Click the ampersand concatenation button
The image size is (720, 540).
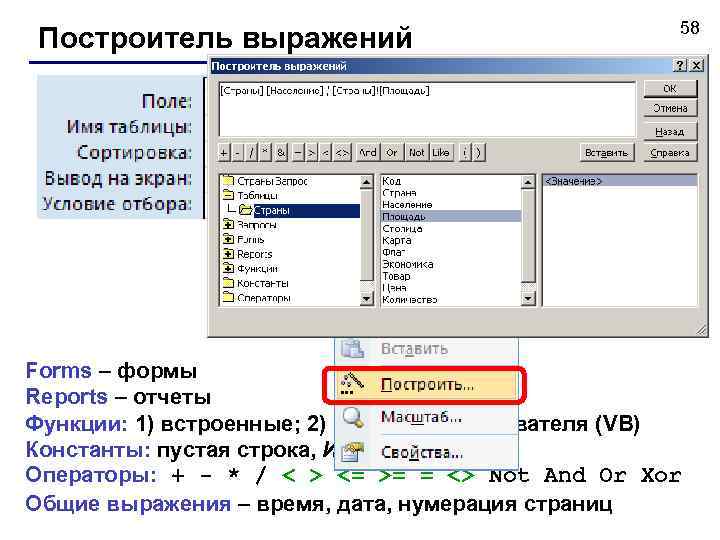point(281,153)
